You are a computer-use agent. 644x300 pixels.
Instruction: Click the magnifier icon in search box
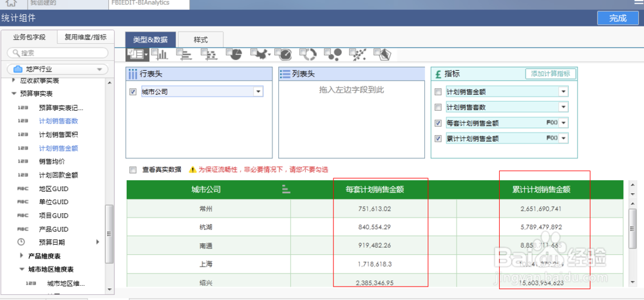click(x=16, y=53)
